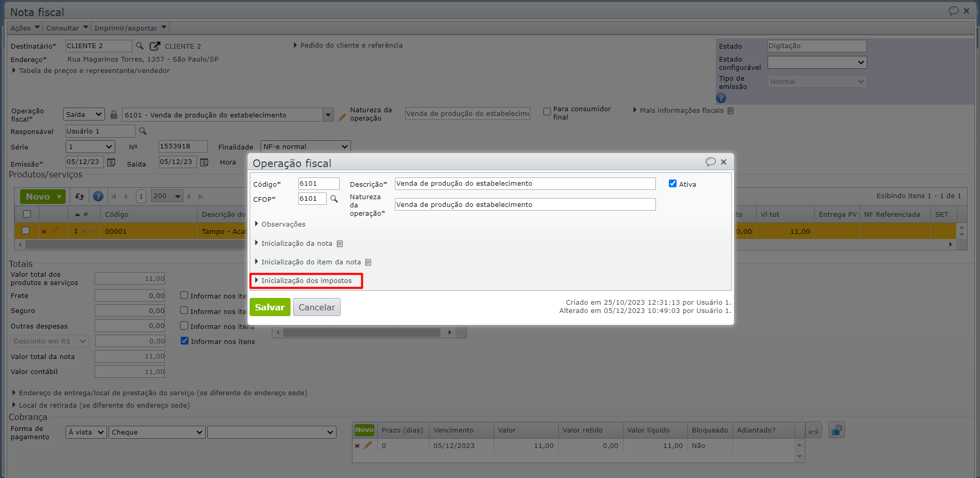Open help for the Produtos/serviços grid
980x478 pixels.
[98, 197]
